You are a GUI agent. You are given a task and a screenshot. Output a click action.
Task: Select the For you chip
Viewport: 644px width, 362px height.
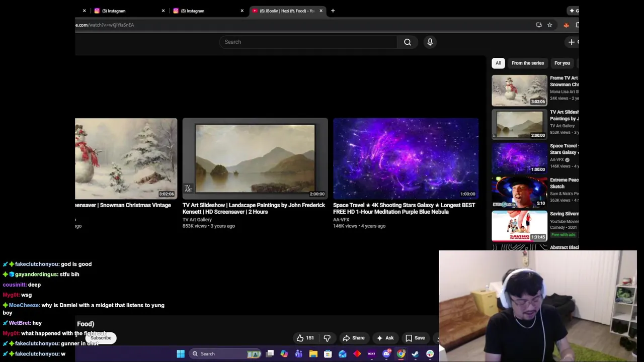pyautogui.click(x=562, y=63)
